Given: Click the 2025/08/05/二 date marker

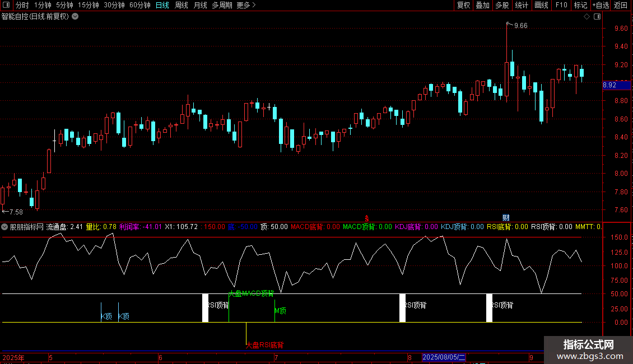Looking at the screenshot, I should (444, 357).
